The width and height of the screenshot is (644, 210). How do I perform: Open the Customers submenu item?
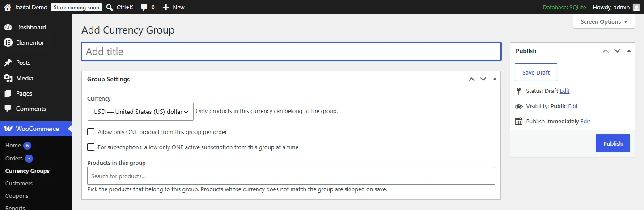19,183
